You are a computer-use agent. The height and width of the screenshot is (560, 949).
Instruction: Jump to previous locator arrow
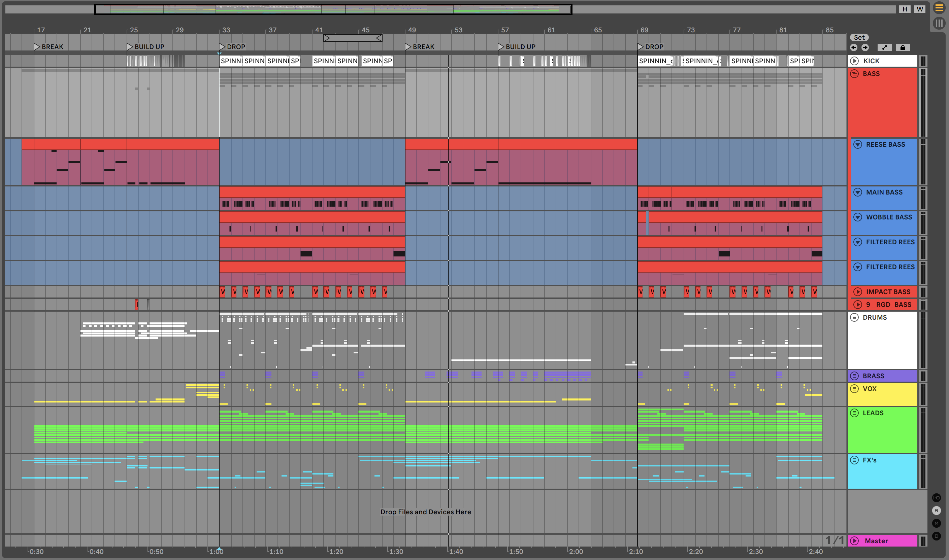(x=853, y=47)
